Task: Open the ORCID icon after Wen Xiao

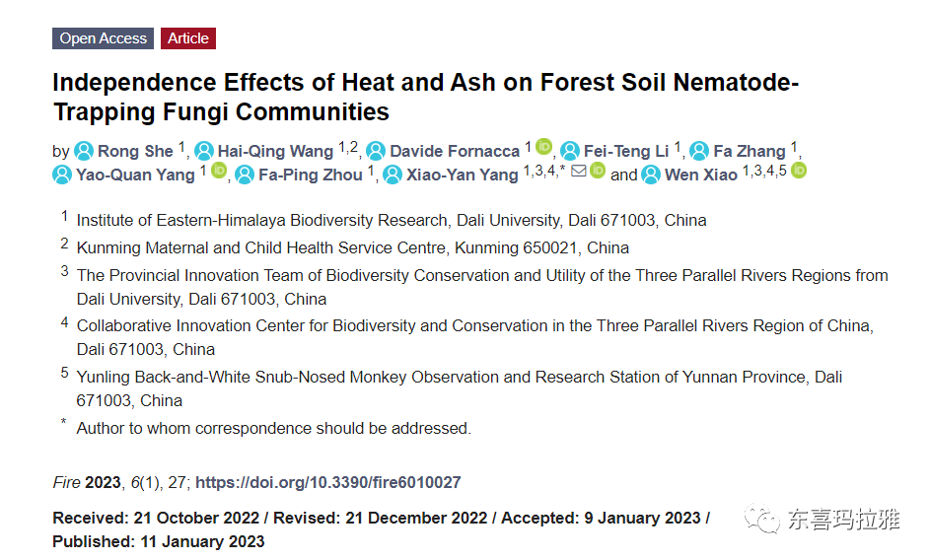Action: 799,171
